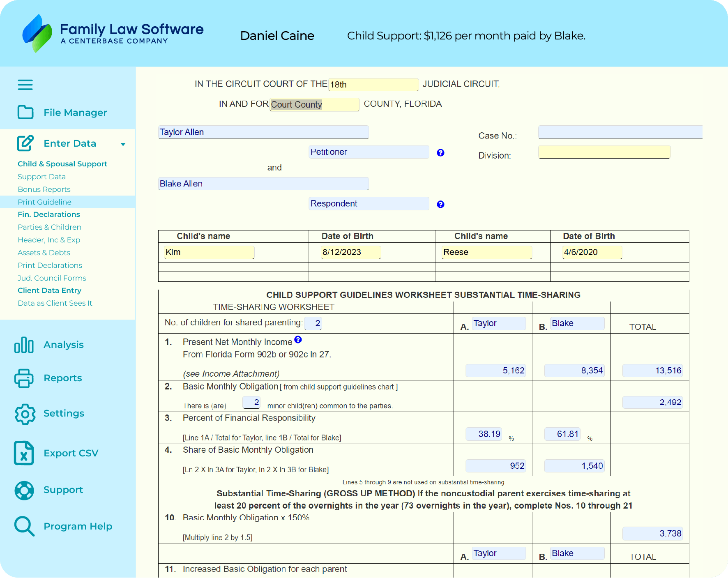The image size is (728, 578).
Task: Click help icon beside Respondent field
Action: (x=440, y=205)
